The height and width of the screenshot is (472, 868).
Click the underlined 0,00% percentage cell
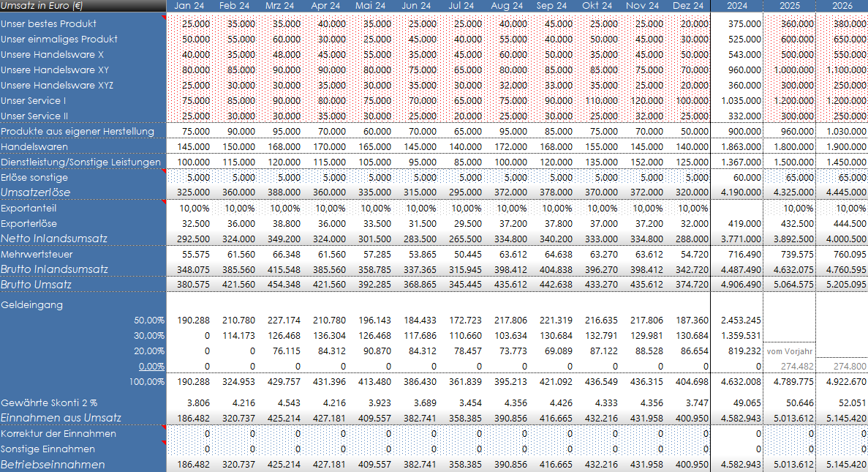151,366
